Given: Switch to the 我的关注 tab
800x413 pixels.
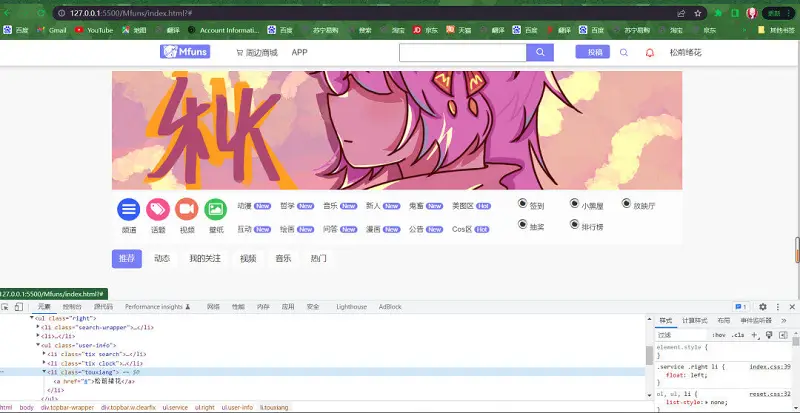Looking at the screenshot, I should click(205, 258).
